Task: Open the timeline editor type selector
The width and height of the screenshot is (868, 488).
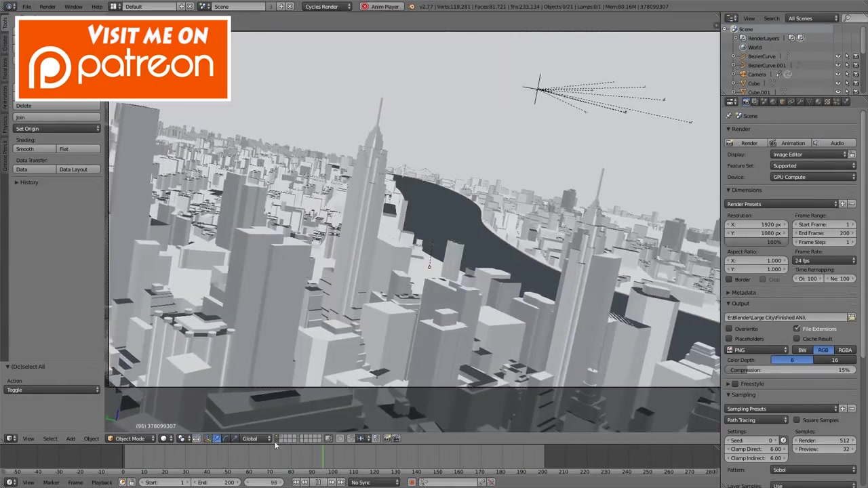Action: (x=10, y=483)
